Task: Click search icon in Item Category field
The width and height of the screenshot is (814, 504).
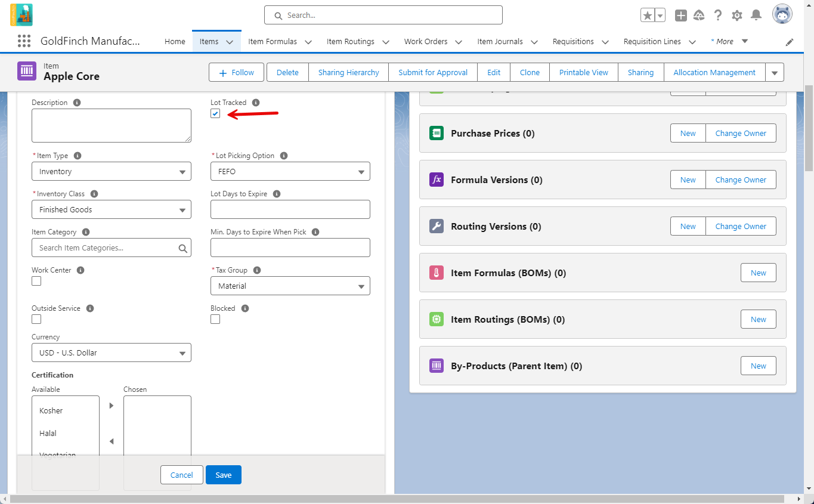Action: (x=182, y=248)
